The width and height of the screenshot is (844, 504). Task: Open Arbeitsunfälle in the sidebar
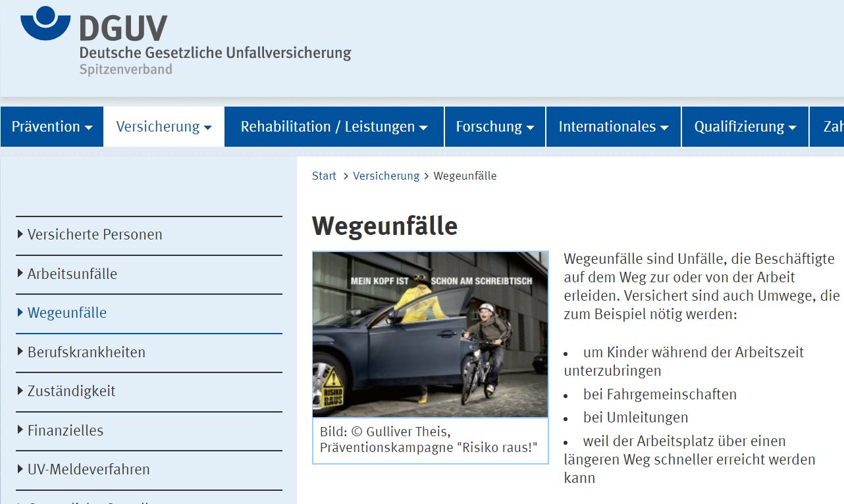point(149,274)
